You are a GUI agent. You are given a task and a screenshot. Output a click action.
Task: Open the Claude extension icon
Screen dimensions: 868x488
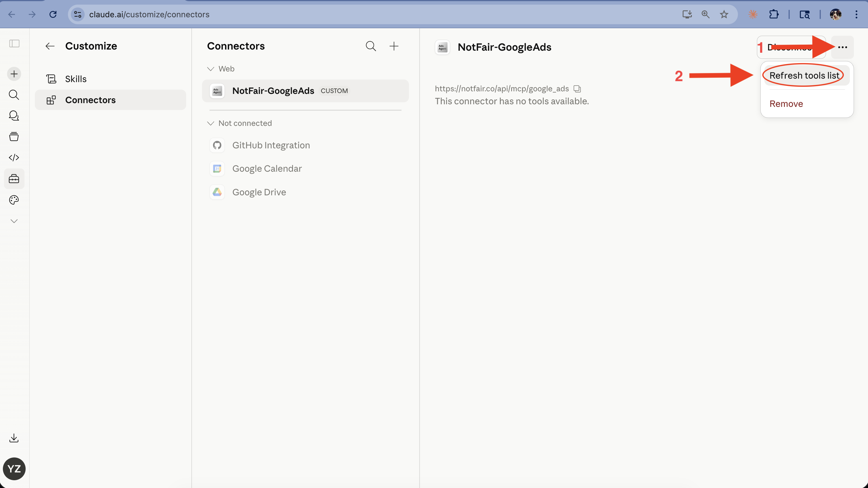[753, 14]
